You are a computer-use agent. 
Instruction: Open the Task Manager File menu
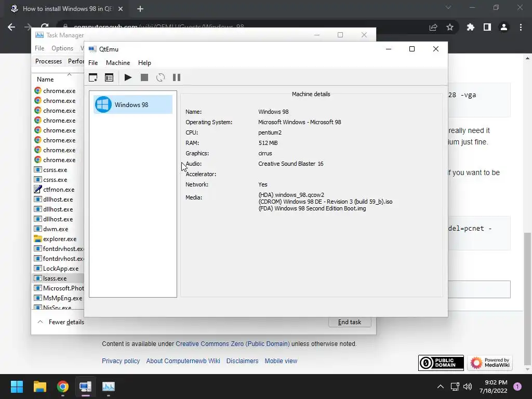click(x=39, y=48)
